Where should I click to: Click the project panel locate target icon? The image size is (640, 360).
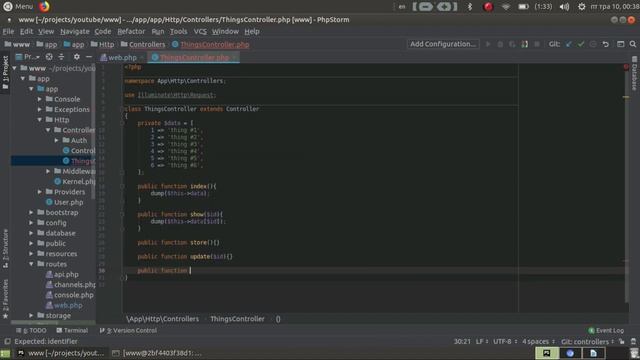point(49,57)
